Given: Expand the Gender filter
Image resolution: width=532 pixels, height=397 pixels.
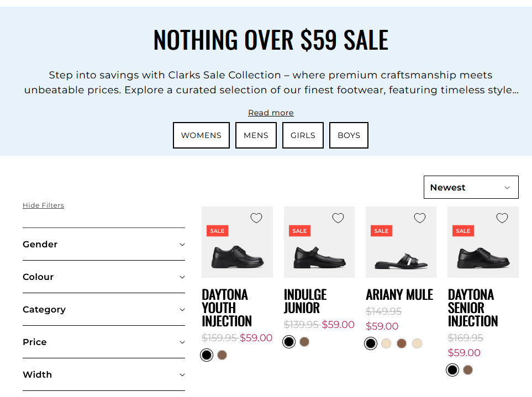Looking at the screenshot, I should 104,244.
